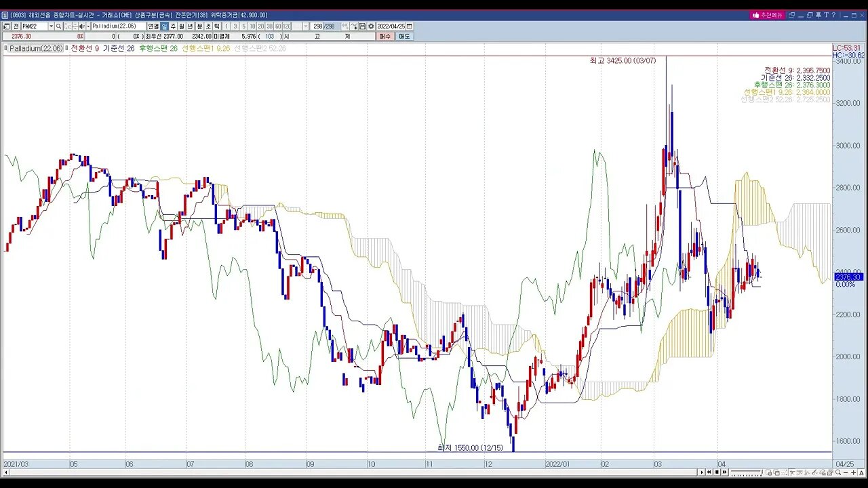Viewport: 868px width, 488px height.
Task: Click the 최고 3425.00 (03/07) high label
Action: [623, 60]
